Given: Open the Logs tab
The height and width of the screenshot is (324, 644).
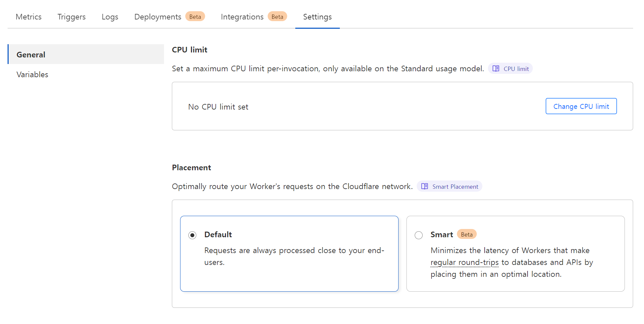Looking at the screenshot, I should [110, 16].
